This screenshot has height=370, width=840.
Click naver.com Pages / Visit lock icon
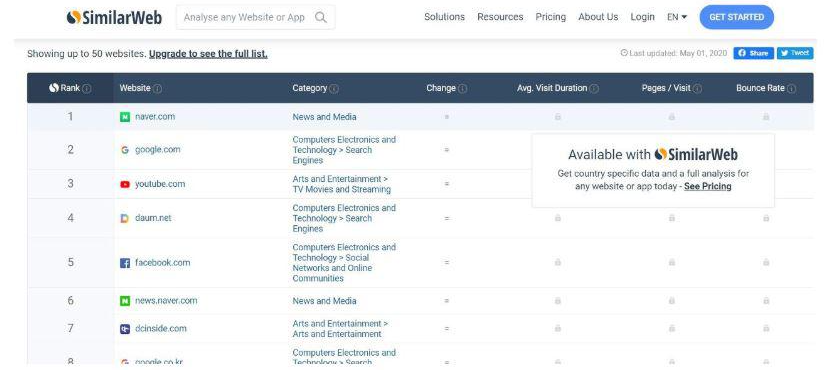coord(672,116)
